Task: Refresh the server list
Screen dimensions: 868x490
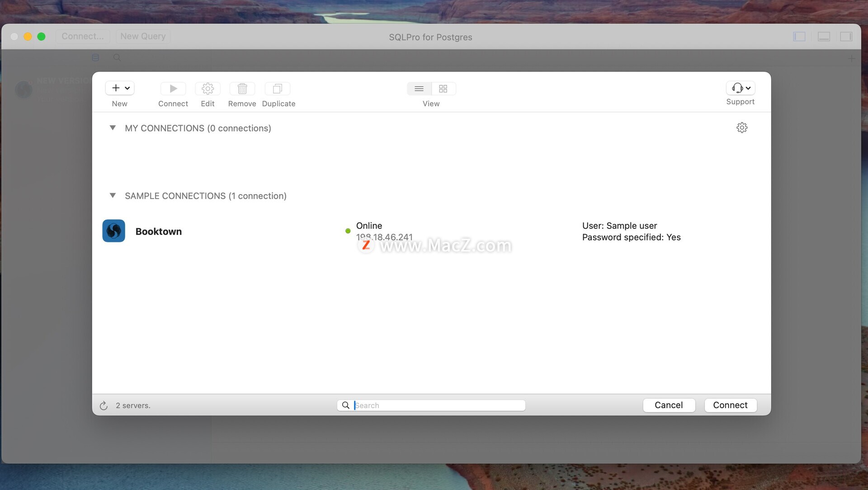Action: click(104, 405)
